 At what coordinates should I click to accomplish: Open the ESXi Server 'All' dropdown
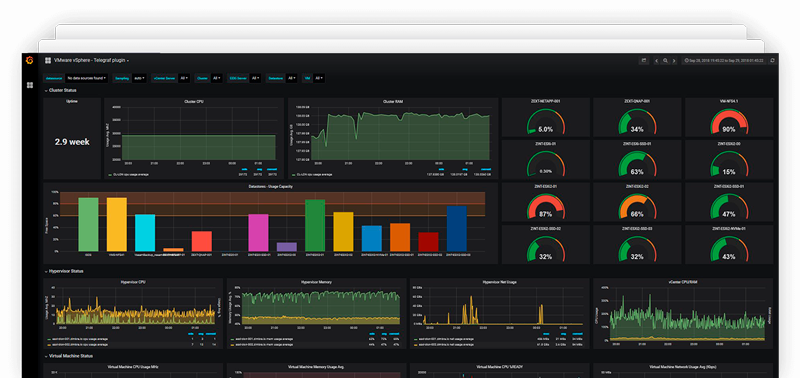[x=256, y=78]
